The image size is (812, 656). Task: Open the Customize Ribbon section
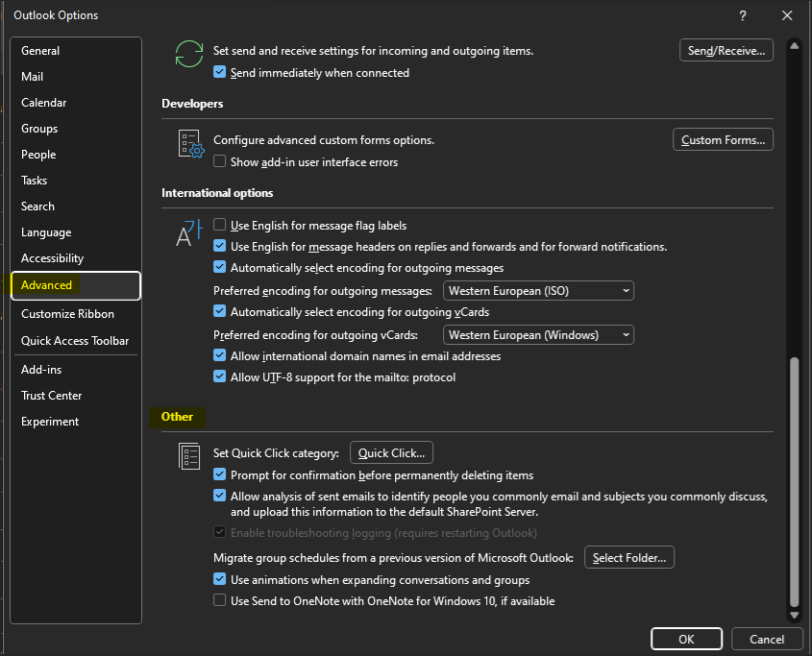point(67,313)
